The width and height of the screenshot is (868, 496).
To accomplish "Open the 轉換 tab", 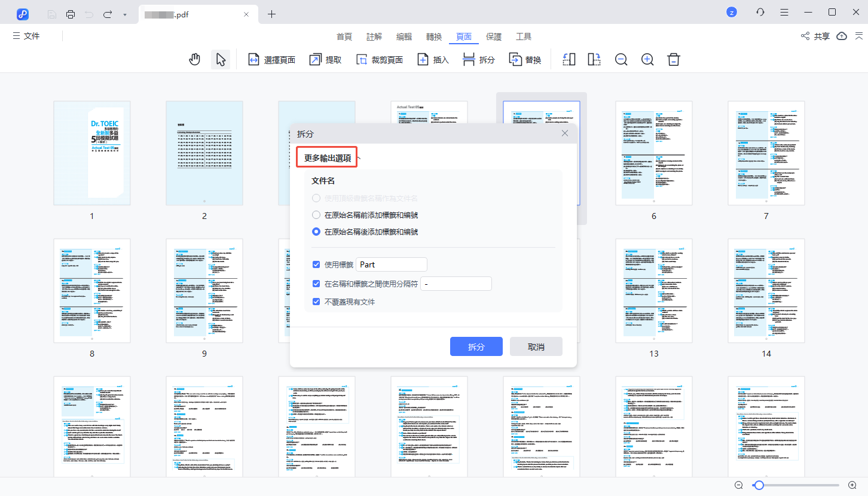I will tap(434, 36).
